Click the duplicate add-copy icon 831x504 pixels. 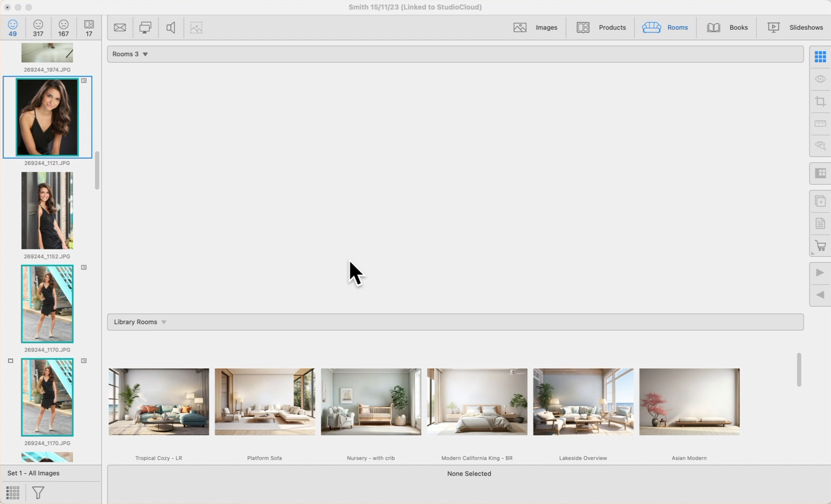pyautogui.click(x=820, y=202)
